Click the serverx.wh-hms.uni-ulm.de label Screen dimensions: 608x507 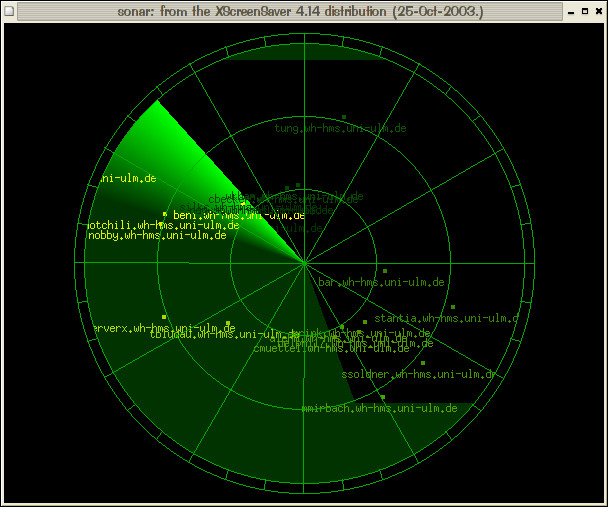tap(164, 329)
